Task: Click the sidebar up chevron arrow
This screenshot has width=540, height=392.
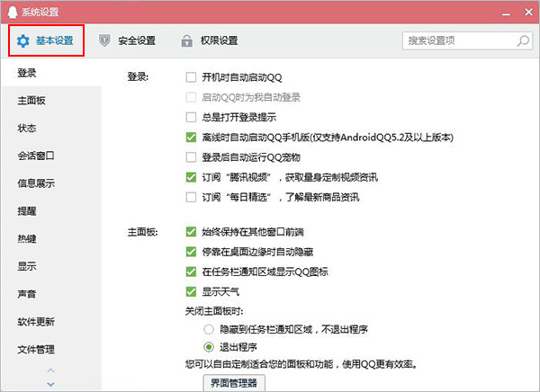Action: 50,370
